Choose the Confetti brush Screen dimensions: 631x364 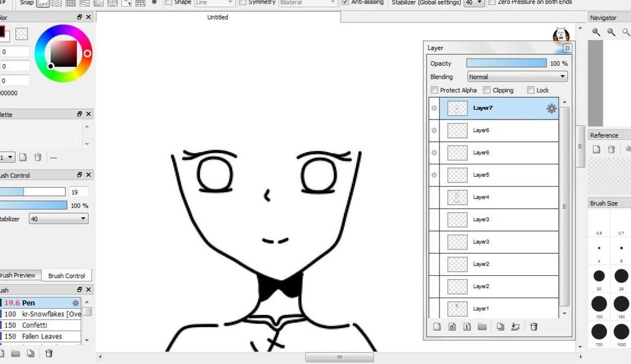[x=41, y=325]
